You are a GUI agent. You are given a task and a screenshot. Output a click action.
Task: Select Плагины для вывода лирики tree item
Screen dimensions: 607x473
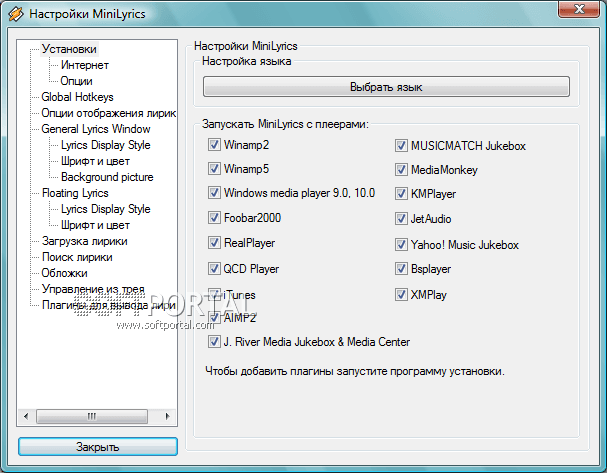coord(108,305)
